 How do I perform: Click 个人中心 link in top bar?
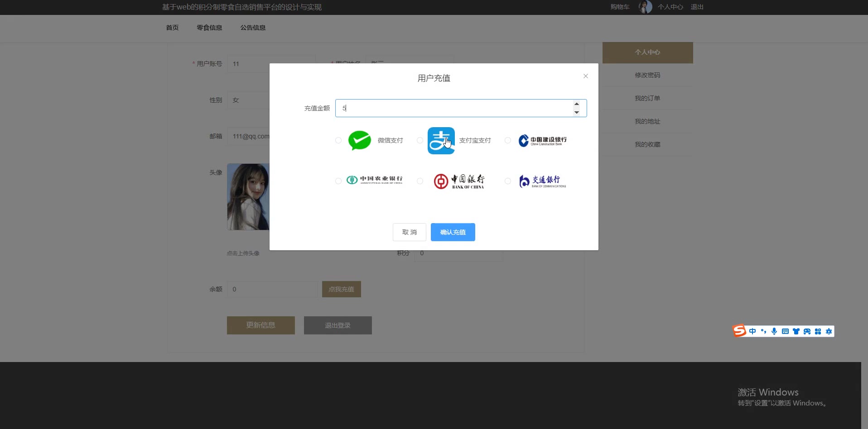670,7
